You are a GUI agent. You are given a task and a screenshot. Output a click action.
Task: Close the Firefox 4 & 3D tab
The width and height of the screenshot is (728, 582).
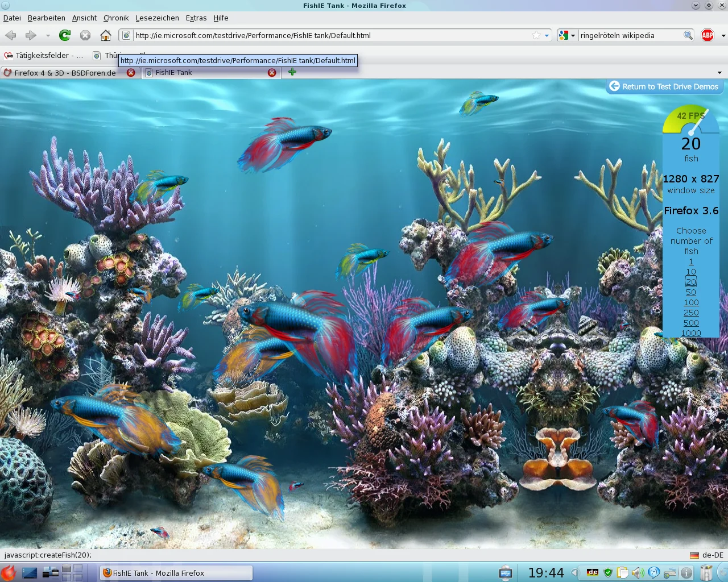tap(131, 73)
